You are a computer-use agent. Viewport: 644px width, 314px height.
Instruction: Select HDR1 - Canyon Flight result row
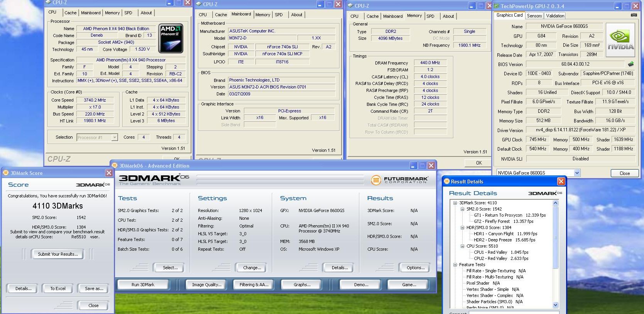pyautogui.click(x=505, y=234)
